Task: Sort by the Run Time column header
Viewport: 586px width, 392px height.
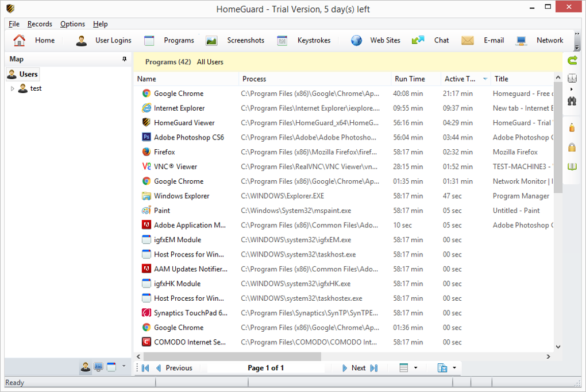Action: [410, 79]
